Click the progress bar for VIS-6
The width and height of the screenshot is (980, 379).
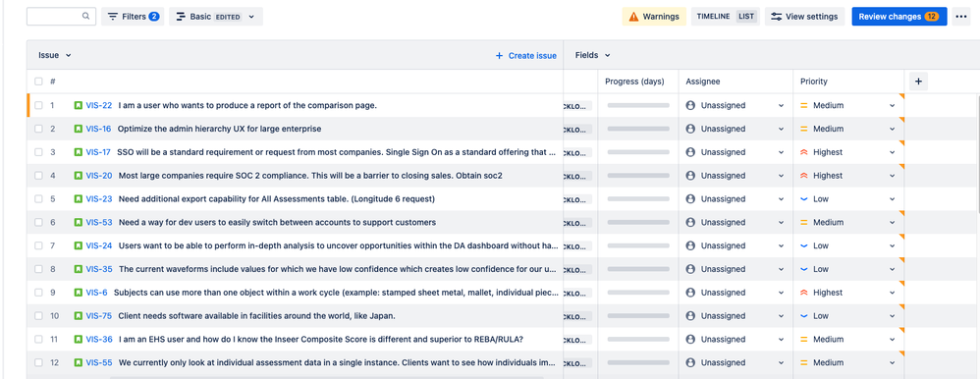point(638,293)
